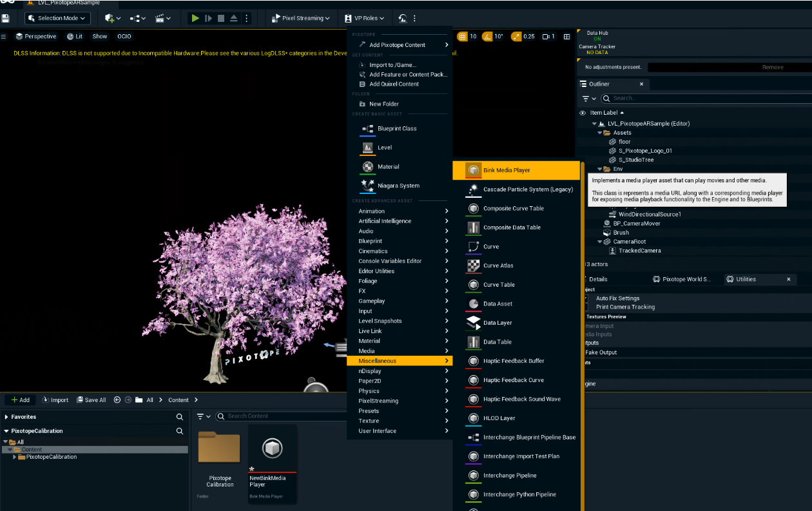Open the Selection Mode dropdown
Screen dimensions: 812x511
pos(57,19)
